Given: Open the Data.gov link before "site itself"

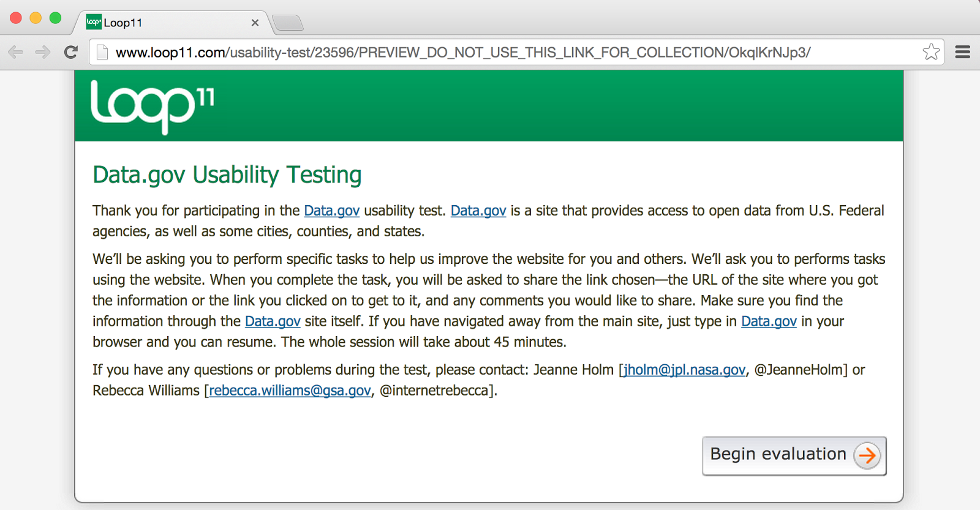Looking at the screenshot, I should coord(273,321).
